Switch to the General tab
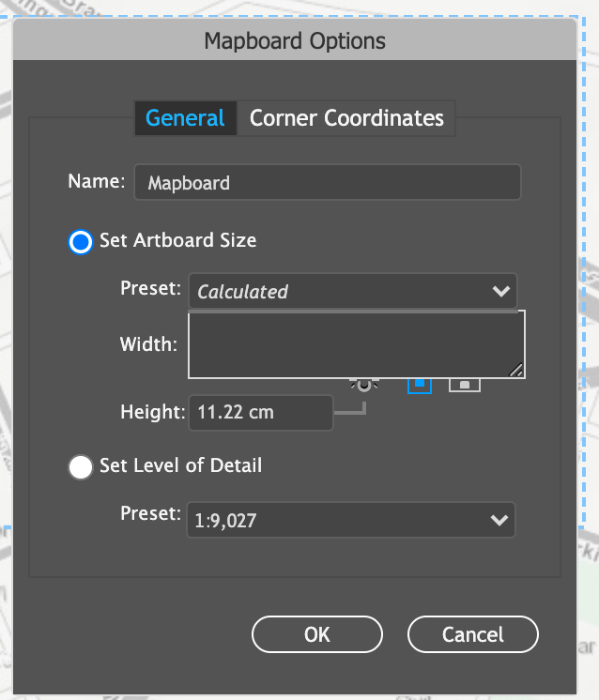The image size is (599, 700). coord(185,118)
